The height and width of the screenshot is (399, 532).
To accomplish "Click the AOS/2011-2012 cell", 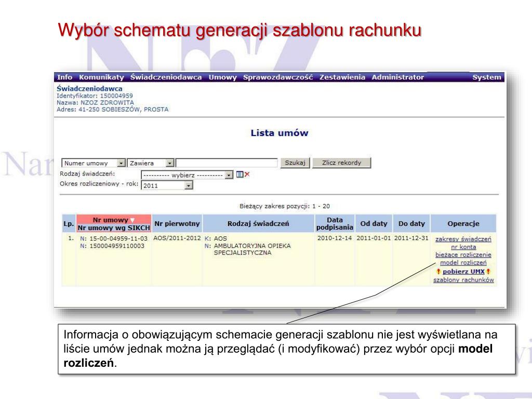I will coord(177,238).
